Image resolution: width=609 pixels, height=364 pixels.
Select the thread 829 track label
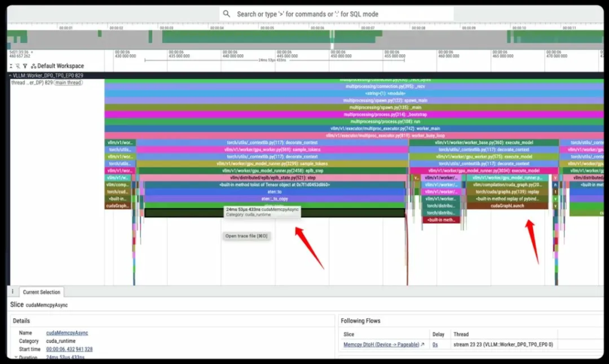(32, 83)
